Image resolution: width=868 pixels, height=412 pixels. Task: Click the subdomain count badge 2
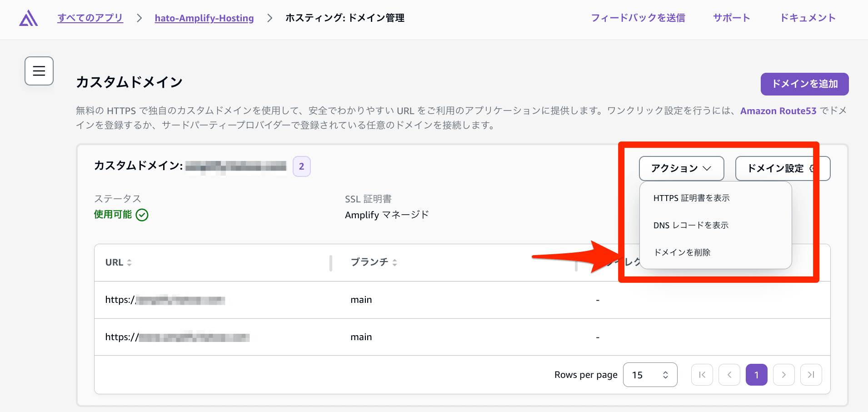[301, 166]
